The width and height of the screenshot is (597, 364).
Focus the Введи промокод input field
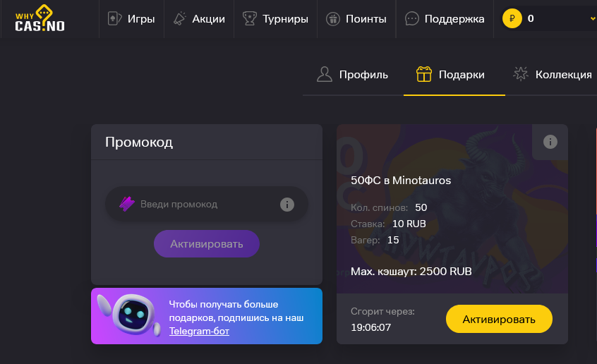coord(207,204)
